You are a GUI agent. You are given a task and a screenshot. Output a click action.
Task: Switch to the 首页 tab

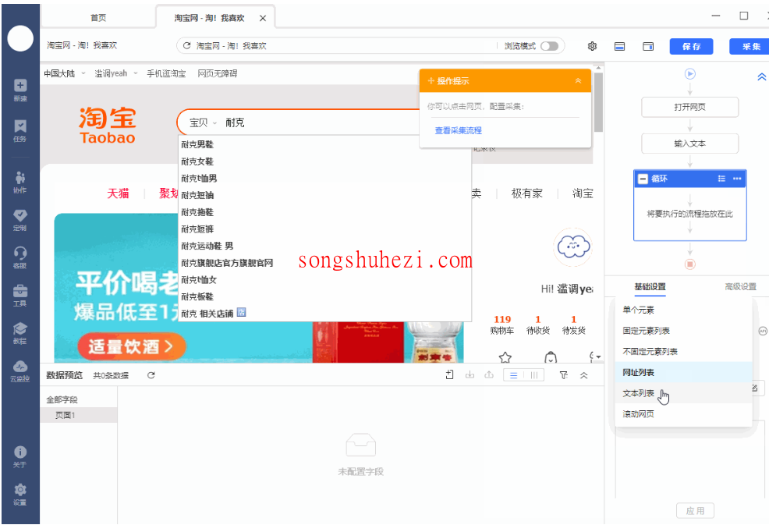[98, 18]
